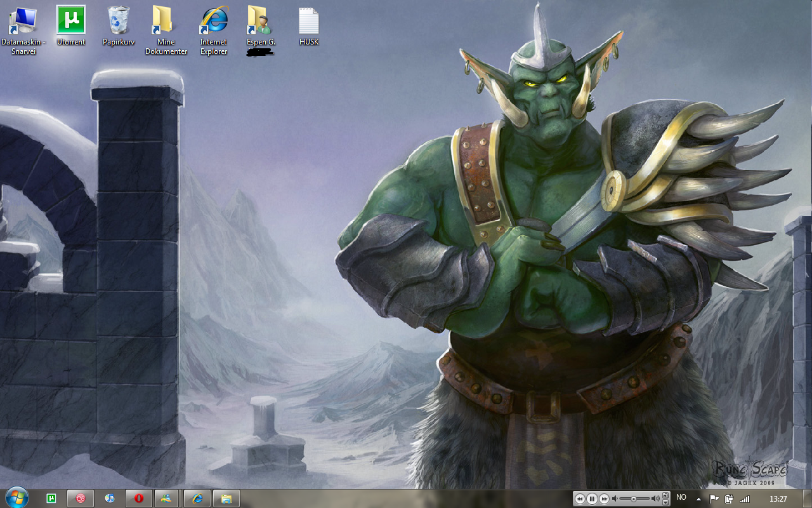Open Windows Explorer folder taskbar button
Viewport: 812px width, 508px height.
click(226, 498)
